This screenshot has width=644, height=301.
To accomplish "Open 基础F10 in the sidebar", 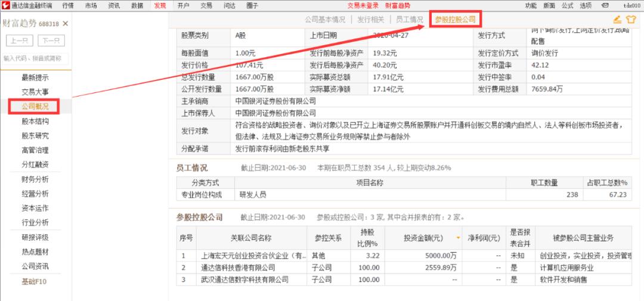I will coord(35,281).
